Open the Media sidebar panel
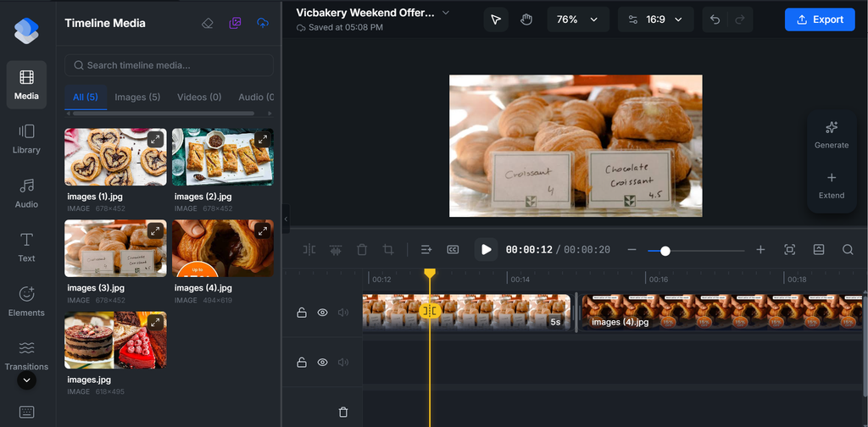The height and width of the screenshot is (427, 868). point(26,85)
